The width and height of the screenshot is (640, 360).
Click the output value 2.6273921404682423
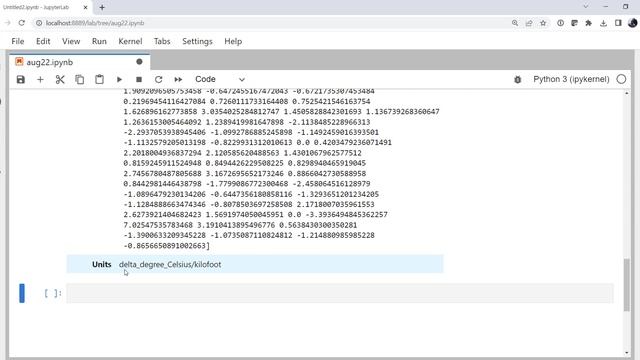click(x=162, y=215)
